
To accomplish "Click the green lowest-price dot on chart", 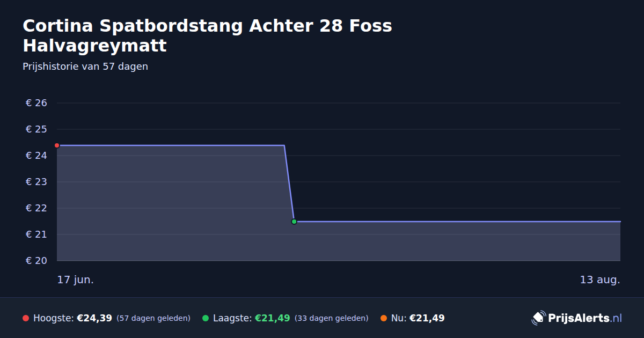I will click(x=294, y=222).
